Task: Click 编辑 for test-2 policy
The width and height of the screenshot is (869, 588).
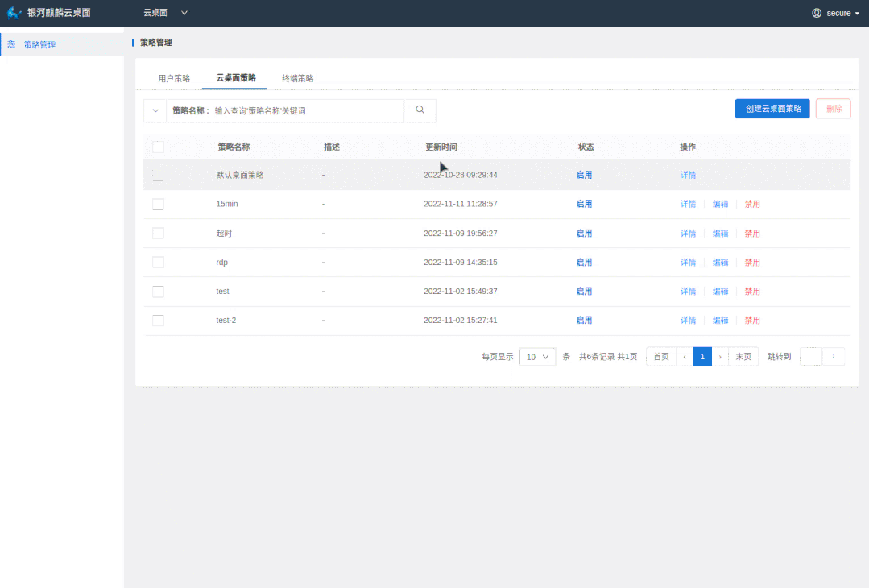Action: [720, 321]
